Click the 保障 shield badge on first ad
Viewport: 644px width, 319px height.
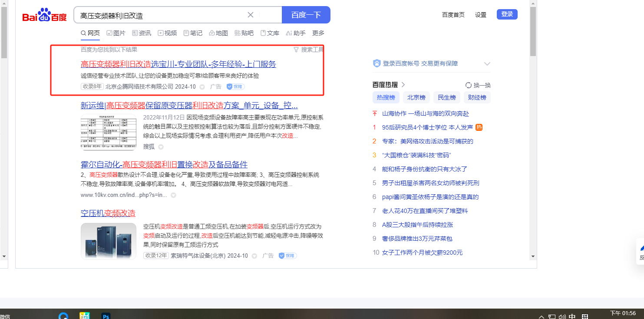point(235,86)
